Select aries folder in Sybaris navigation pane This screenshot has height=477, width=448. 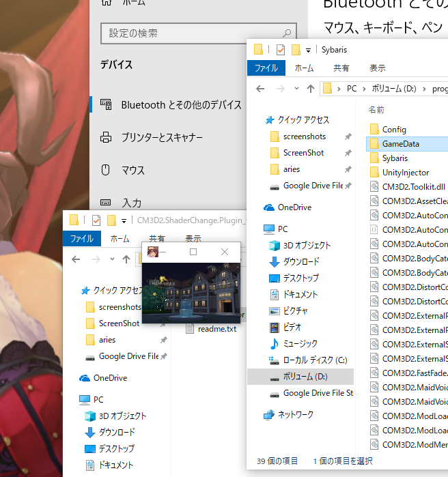pyautogui.click(x=291, y=169)
